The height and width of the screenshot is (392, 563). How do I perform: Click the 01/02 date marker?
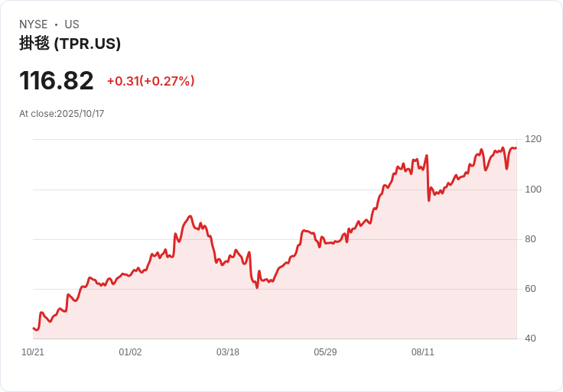coord(130,352)
